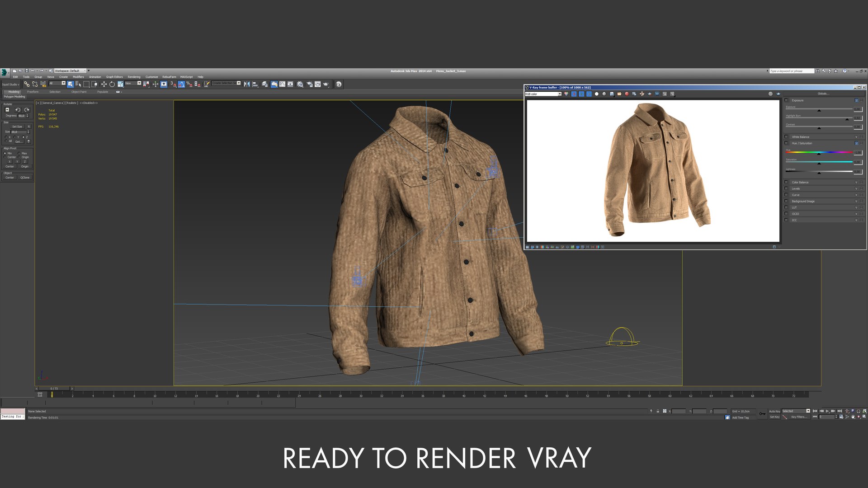
Task: Open the RGB color channel dropdown
Action: (x=543, y=94)
